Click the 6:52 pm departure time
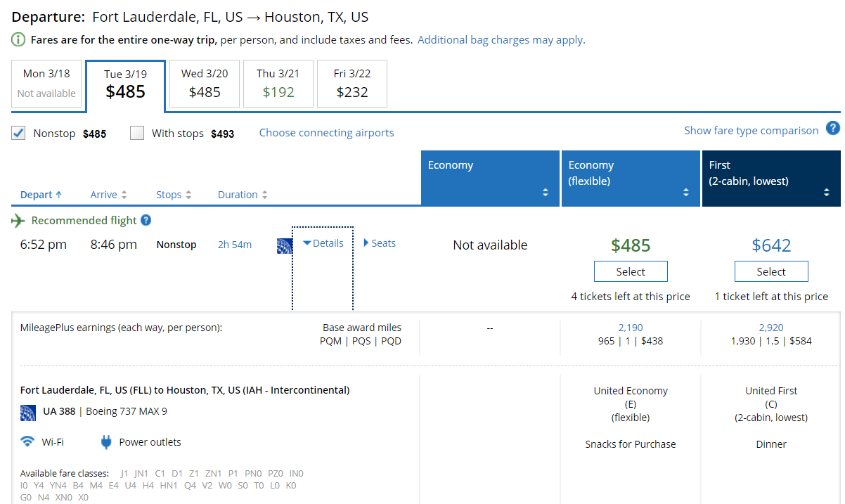The image size is (845, 504). pyautogui.click(x=44, y=245)
